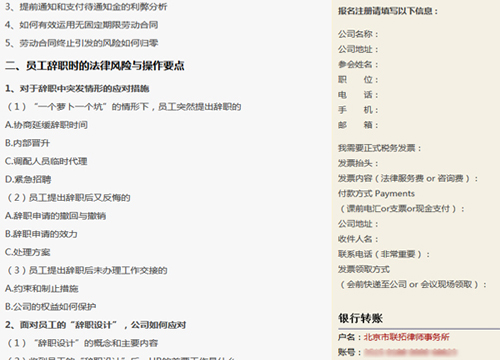This screenshot has width=500, height=360.
Task: Click item 5 劳动合同终止引发的风险如何归零
Action: [82, 43]
